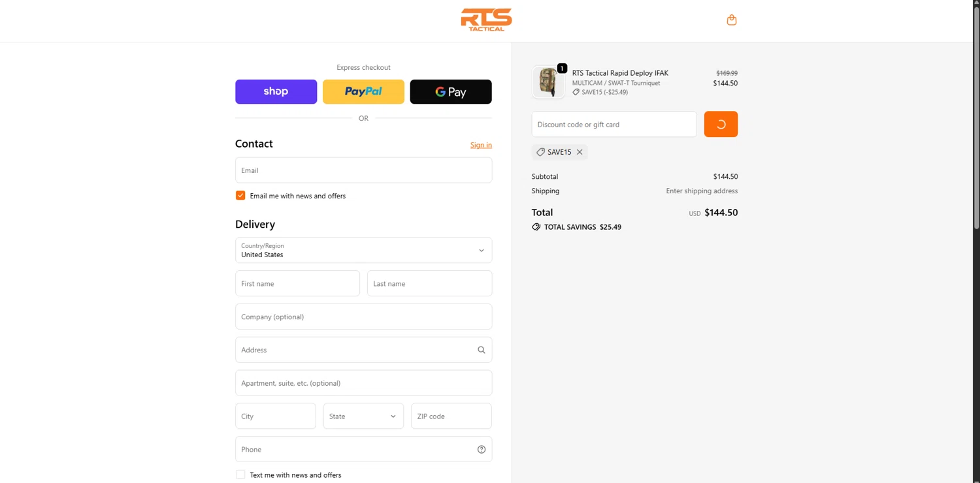Uncheck Email me with news and offers

tap(240, 195)
